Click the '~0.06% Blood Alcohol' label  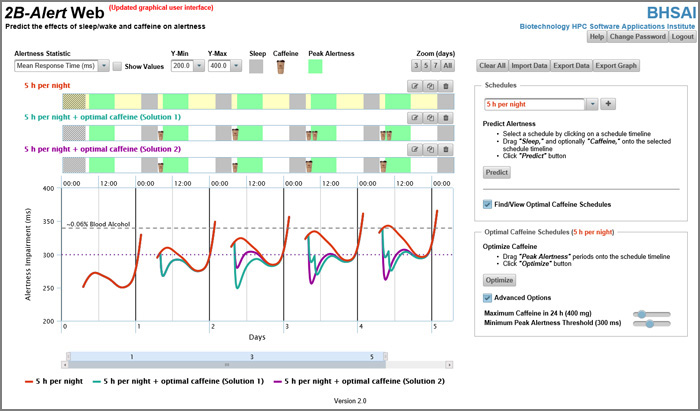click(x=98, y=224)
